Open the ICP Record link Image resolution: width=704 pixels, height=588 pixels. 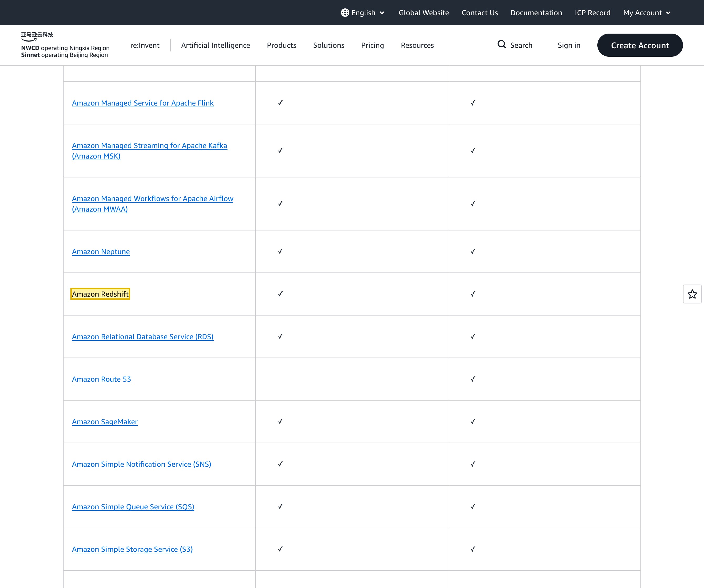pyautogui.click(x=593, y=13)
